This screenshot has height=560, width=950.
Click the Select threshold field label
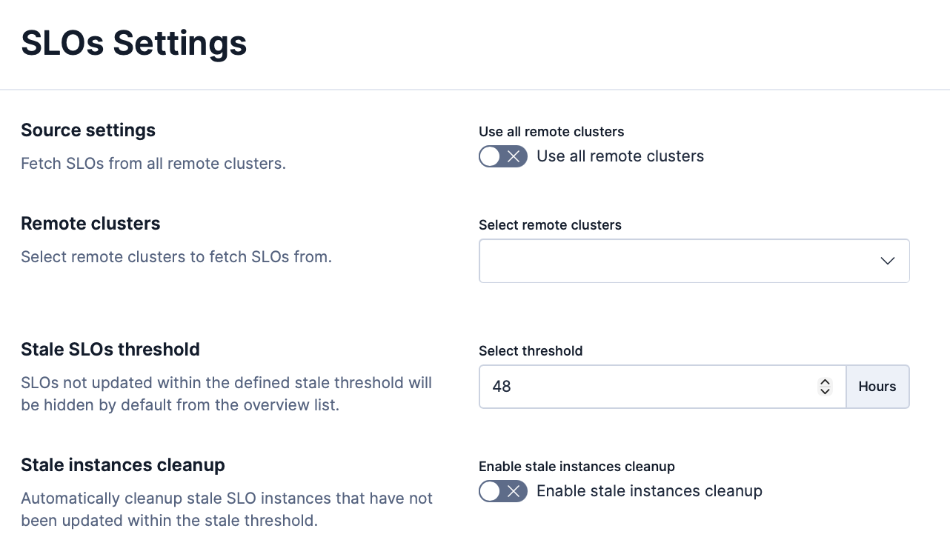(x=531, y=350)
